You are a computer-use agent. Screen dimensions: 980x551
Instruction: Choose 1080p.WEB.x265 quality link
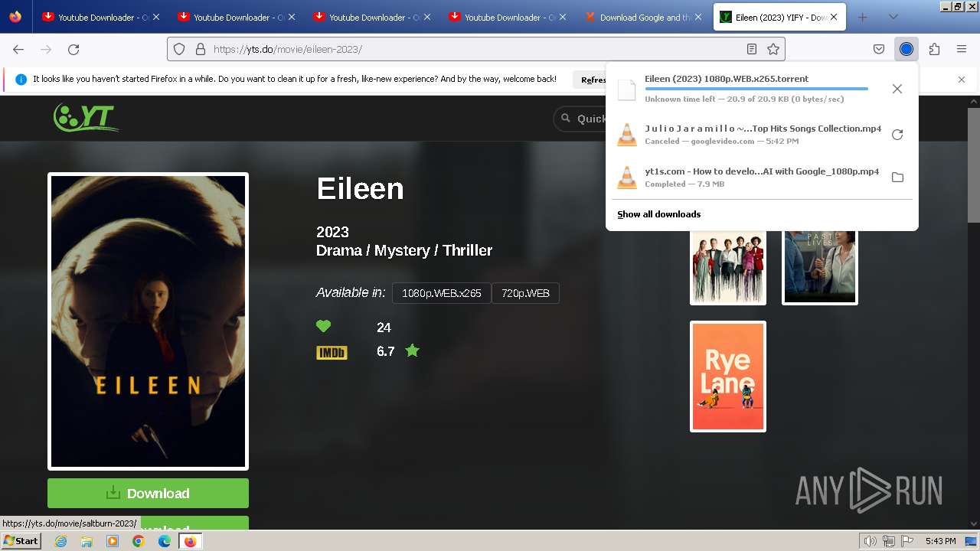[x=442, y=293]
